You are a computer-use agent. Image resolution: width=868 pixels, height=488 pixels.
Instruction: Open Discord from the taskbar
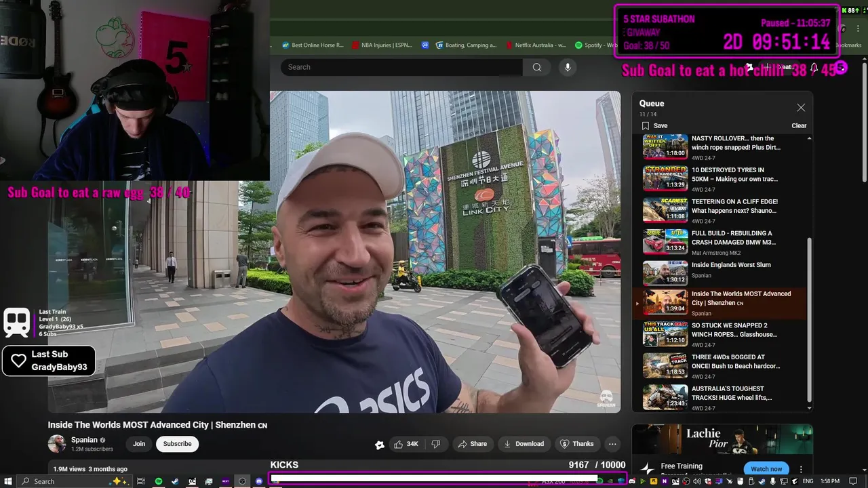point(259,481)
